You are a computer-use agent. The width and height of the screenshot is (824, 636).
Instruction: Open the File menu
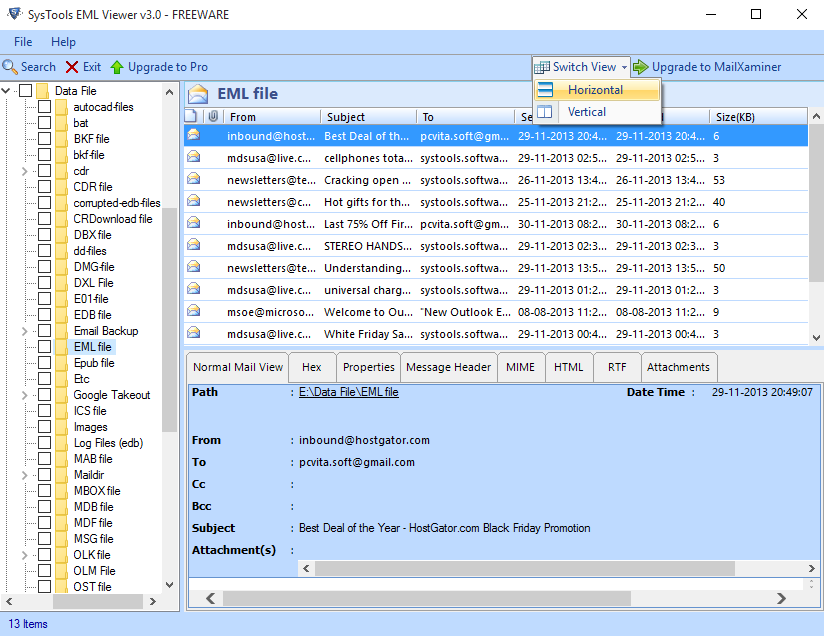click(x=23, y=42)
